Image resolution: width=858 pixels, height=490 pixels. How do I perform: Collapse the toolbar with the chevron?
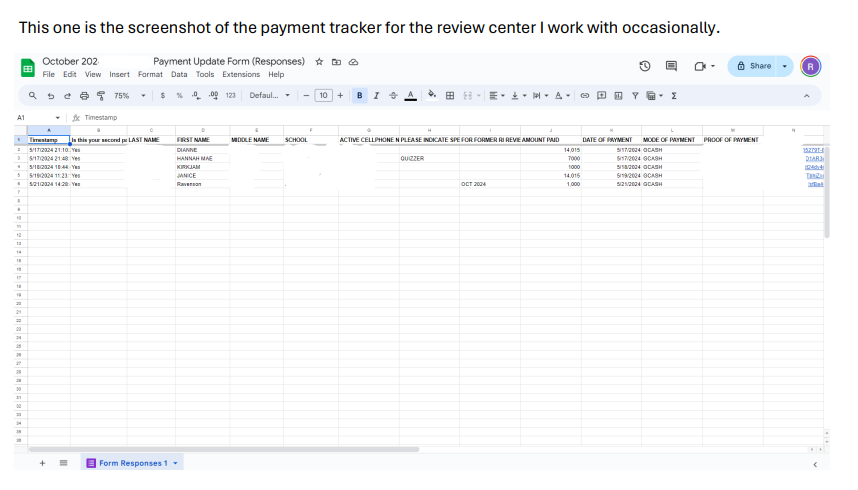pyautogui.click(x=807, y=96)
